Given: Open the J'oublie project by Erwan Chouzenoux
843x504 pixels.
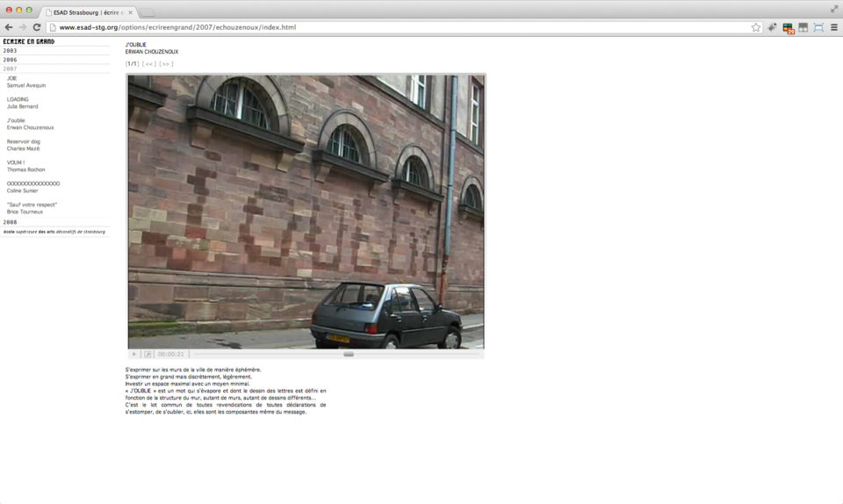Looking at the screenshot, I should pyautogui.click(x=30, y=124).
